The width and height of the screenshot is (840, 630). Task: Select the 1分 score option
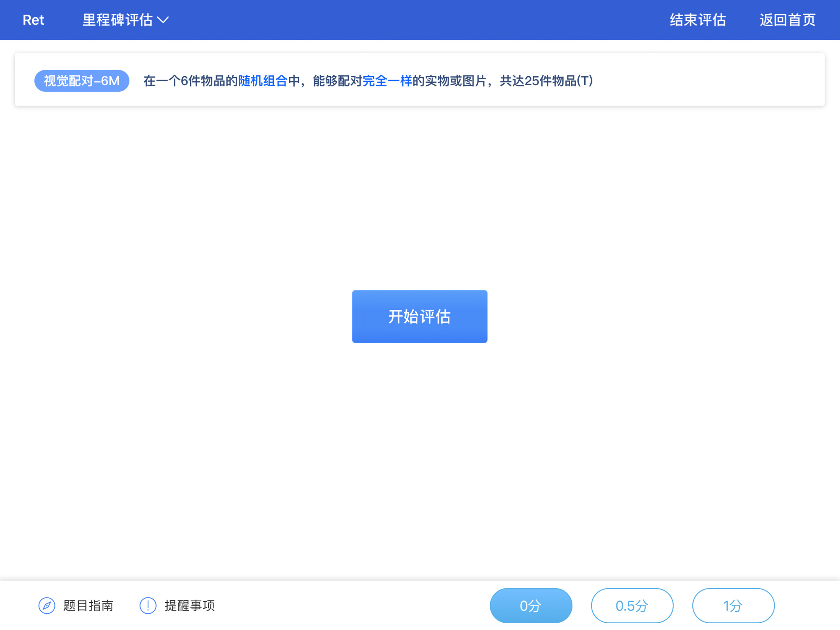(x=733, y=605)
